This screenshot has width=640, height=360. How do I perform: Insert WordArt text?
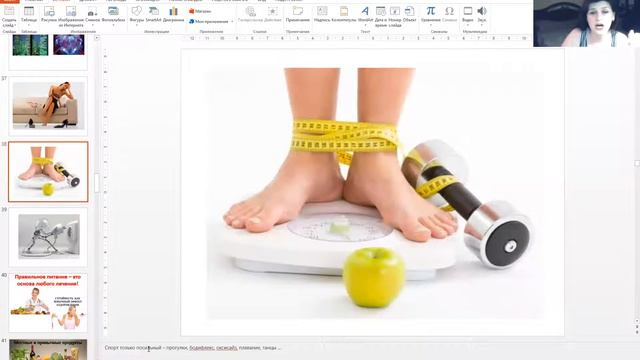tap(365, 14)
